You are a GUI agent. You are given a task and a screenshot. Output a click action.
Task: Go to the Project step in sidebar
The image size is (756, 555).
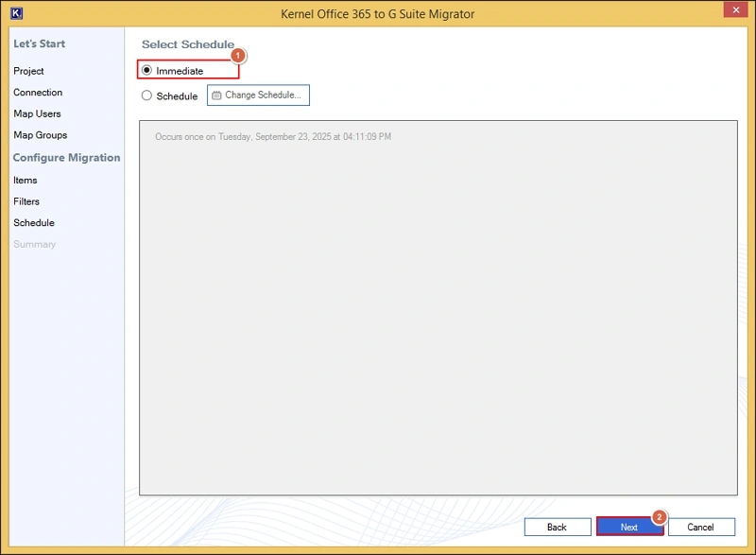[x=28, y=71]
